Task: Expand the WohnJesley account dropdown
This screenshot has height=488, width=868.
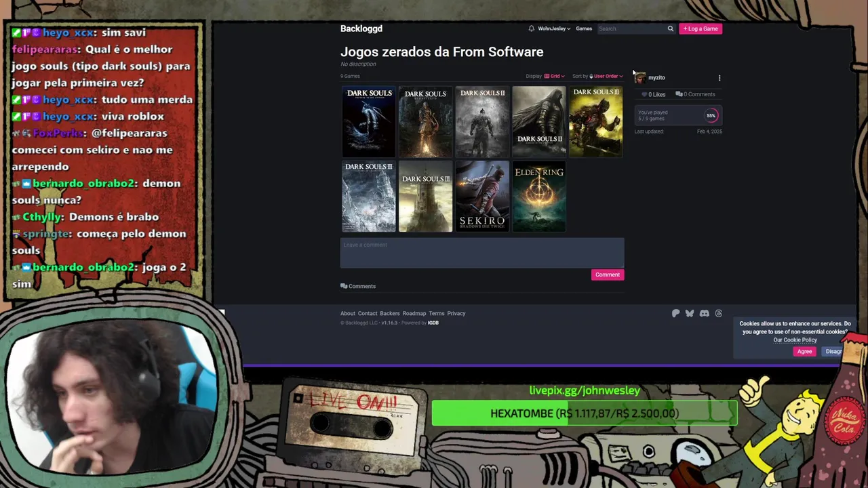Action: pos(554,28)
